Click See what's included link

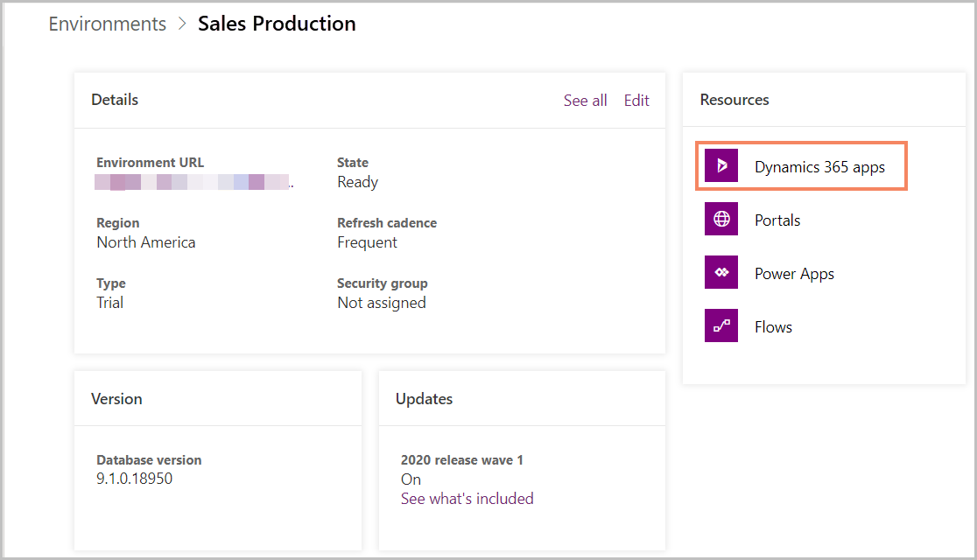pyautogui.click(x=467, y=499)
